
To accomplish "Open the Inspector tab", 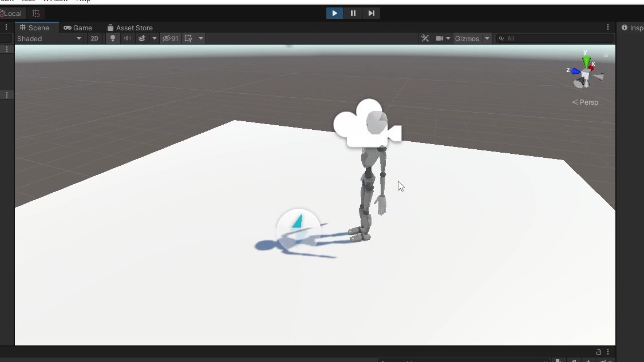I will (x=633, y=27).
